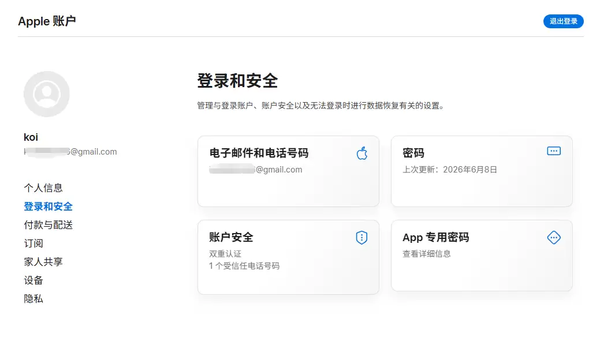Click the 上次更新：2026年6月8日 text
This screenshot has width=600, height=364.
point(450,170)
